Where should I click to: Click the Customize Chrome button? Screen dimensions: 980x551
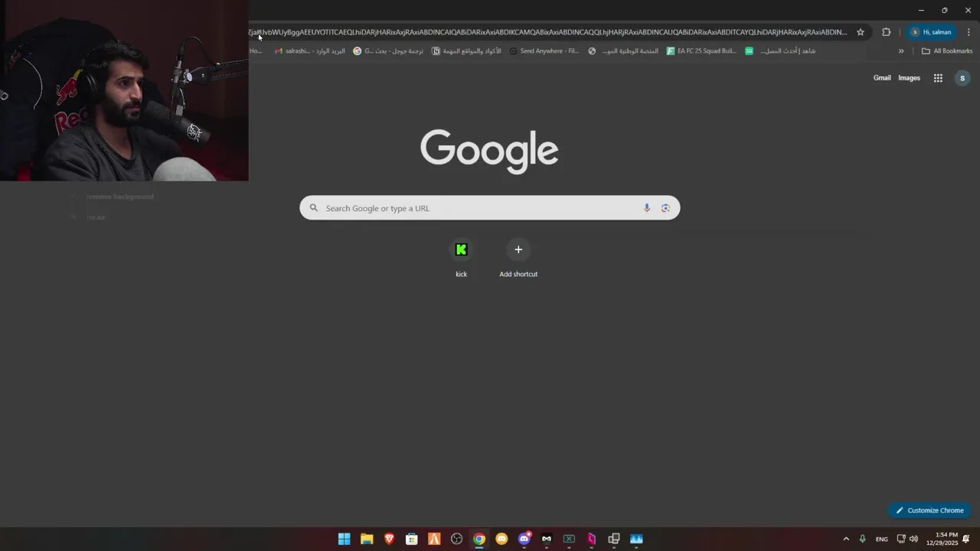(930, 510)
